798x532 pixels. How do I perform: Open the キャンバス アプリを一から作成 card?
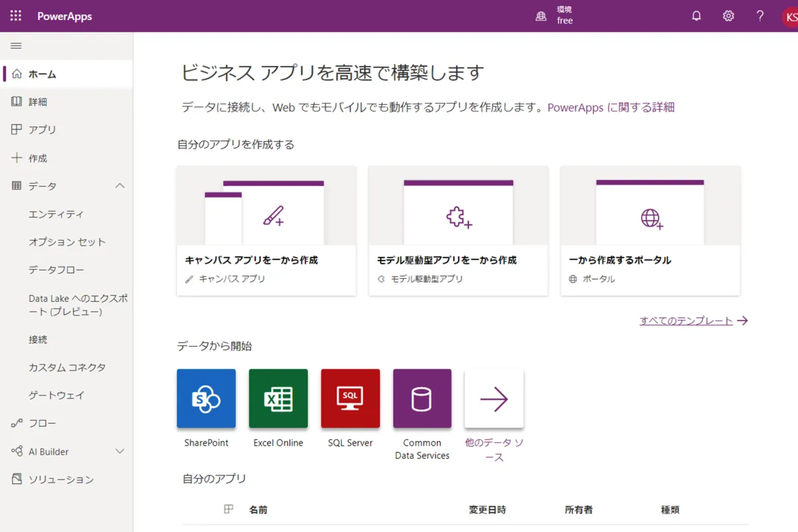266,229
